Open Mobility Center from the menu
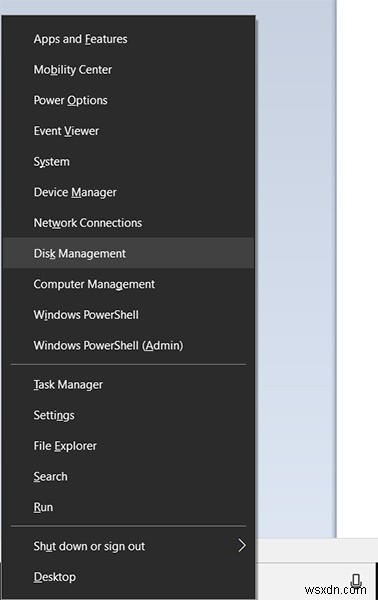 128,70
